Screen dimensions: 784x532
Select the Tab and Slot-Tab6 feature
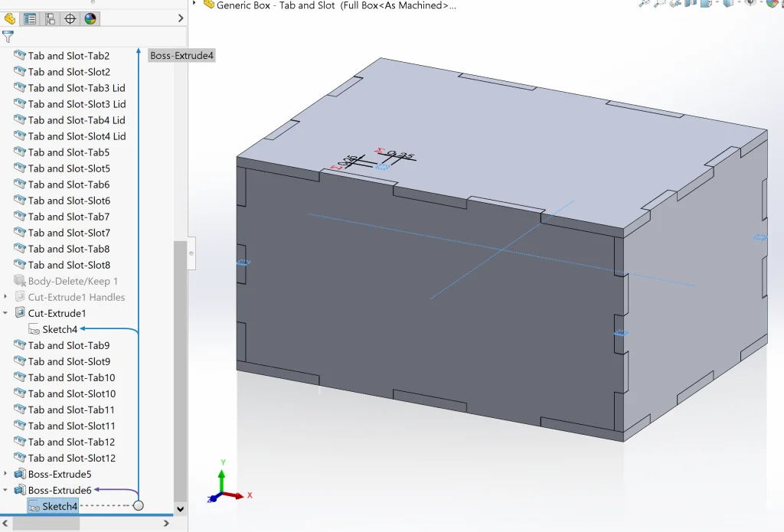[68, 184]
